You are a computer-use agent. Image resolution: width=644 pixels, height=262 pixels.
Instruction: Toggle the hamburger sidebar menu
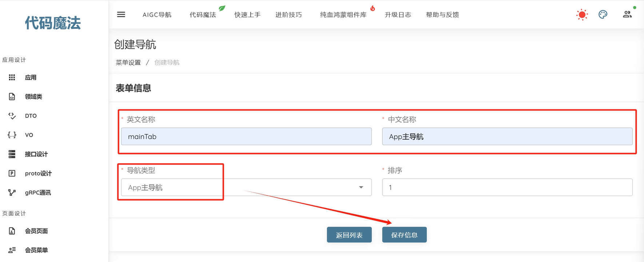click(121, 15)
